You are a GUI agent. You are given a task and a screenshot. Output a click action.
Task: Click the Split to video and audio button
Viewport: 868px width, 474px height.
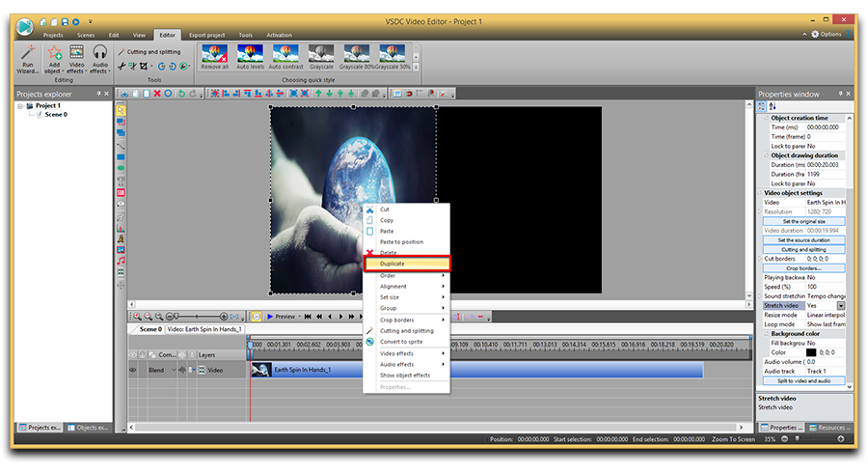[803, 381]
